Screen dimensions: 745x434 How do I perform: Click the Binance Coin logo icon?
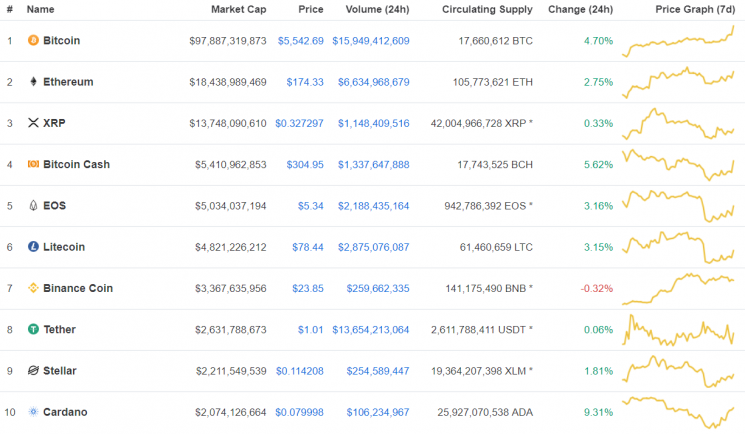pos(33,288)
